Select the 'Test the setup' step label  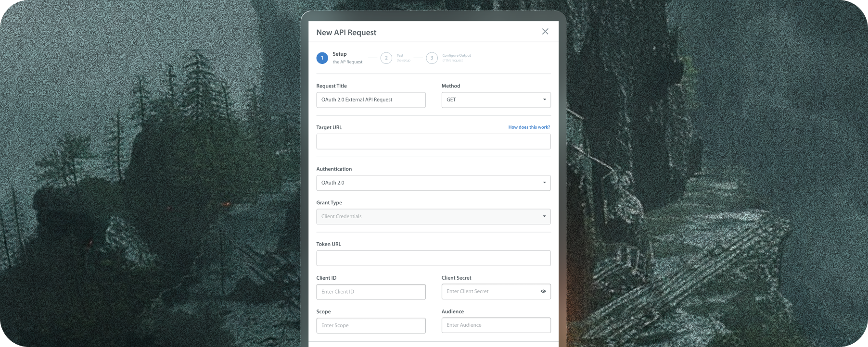point(403,58)
